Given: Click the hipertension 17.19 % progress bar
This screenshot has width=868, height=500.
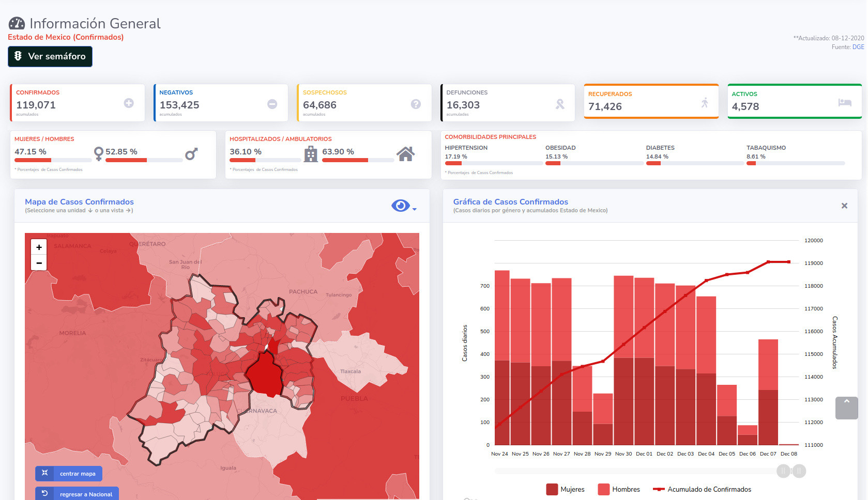Looking at the screenshot, I should click(494, 163).
